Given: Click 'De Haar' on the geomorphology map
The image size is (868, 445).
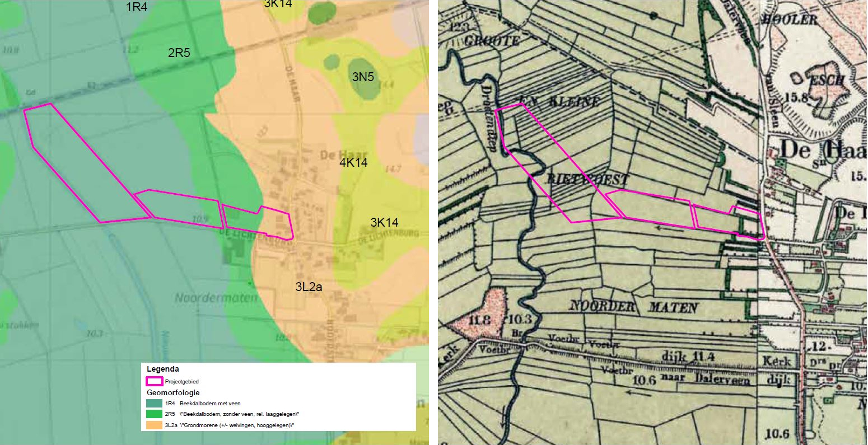Looking at the screenshot, I should coord(335,153).
